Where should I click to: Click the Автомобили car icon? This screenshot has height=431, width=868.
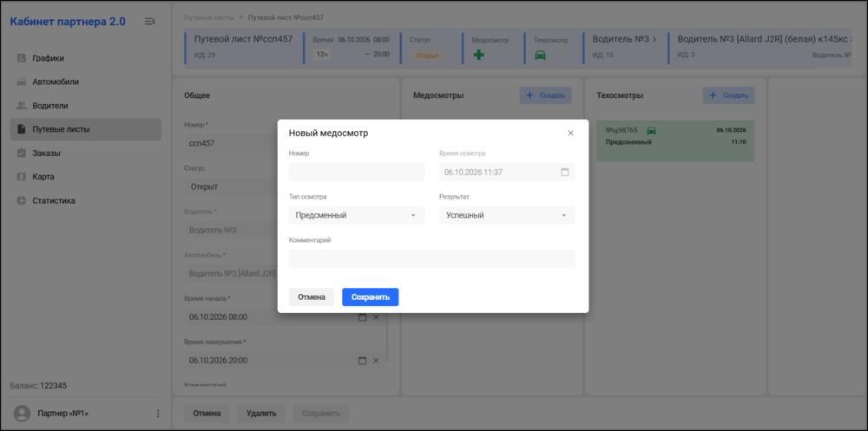click(22, 82)
